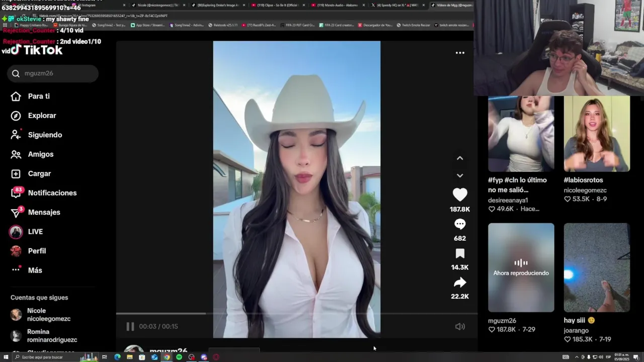Switch to the Mando Audio tab
Screen dimensions: 644x362
click(338, 5)
